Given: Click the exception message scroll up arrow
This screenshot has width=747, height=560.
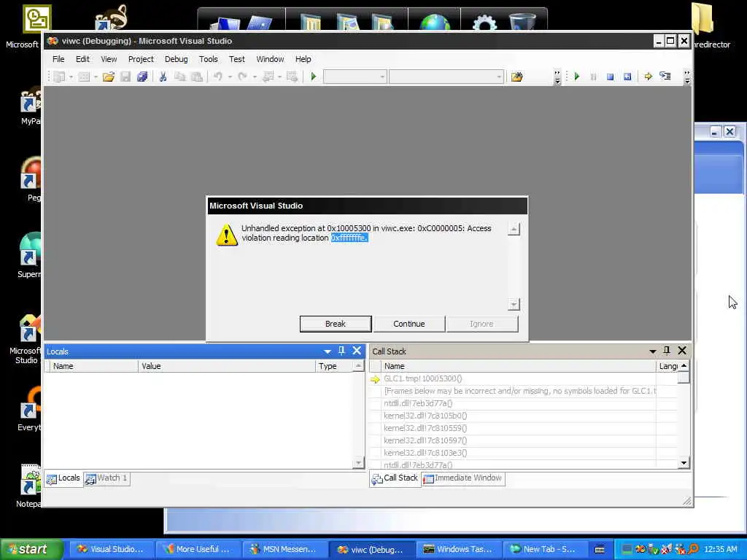Looking at the screenshot, I should (x=514, y=230).
